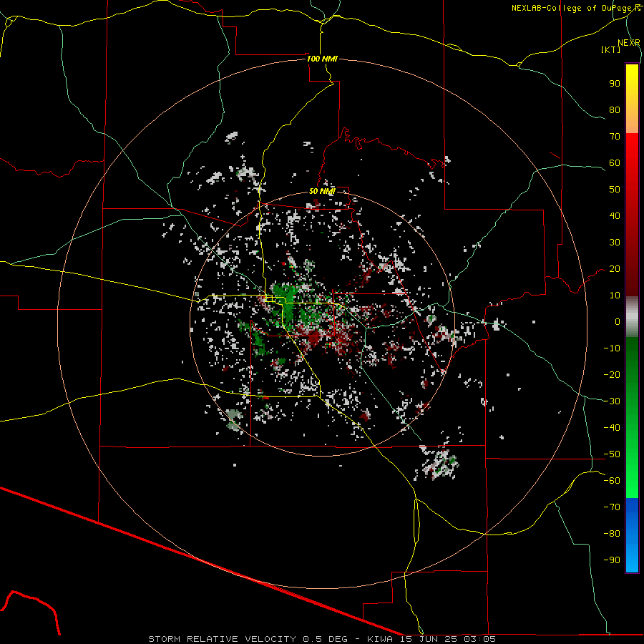
Task: Click the positive 20 value on velocity scale
Action: [615, 268]
